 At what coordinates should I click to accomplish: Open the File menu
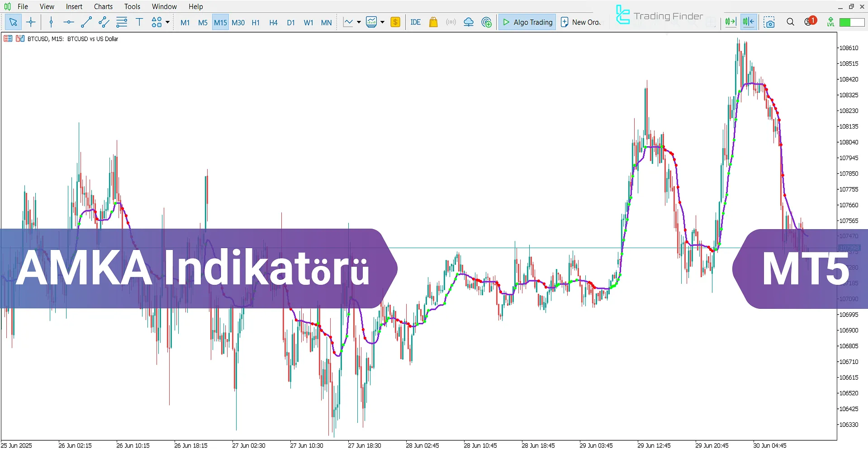23,6
